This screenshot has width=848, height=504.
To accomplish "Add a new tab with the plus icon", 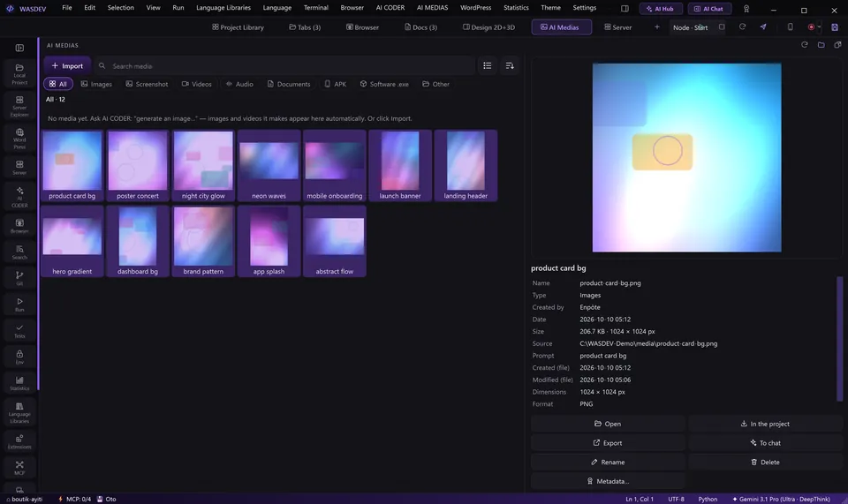I will (x=657, y=27).
